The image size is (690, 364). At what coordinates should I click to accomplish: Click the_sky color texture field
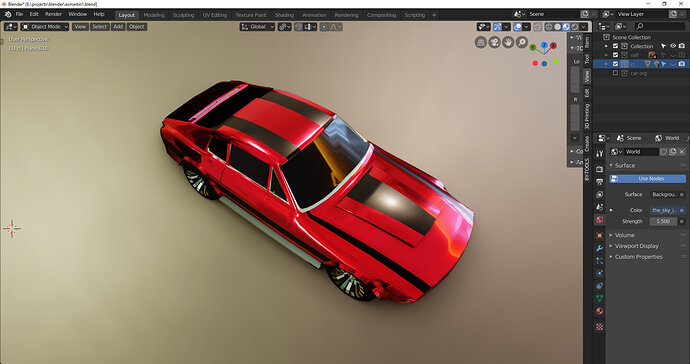(x=664, y=210)
